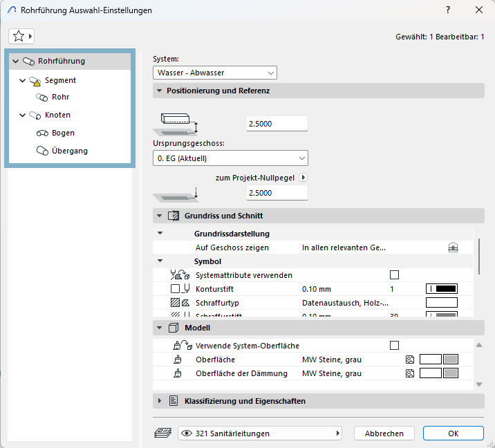Click the project zero elevation field 2.5000

coord(277,193)
